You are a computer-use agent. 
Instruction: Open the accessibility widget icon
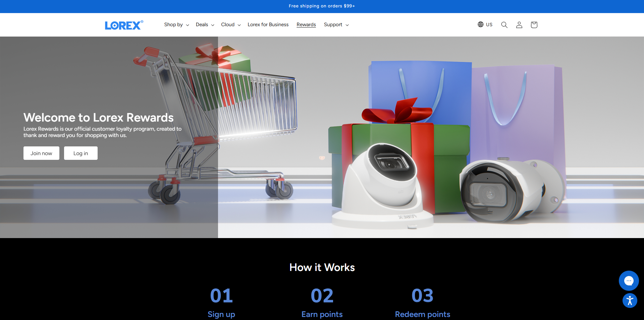[630, 301]
